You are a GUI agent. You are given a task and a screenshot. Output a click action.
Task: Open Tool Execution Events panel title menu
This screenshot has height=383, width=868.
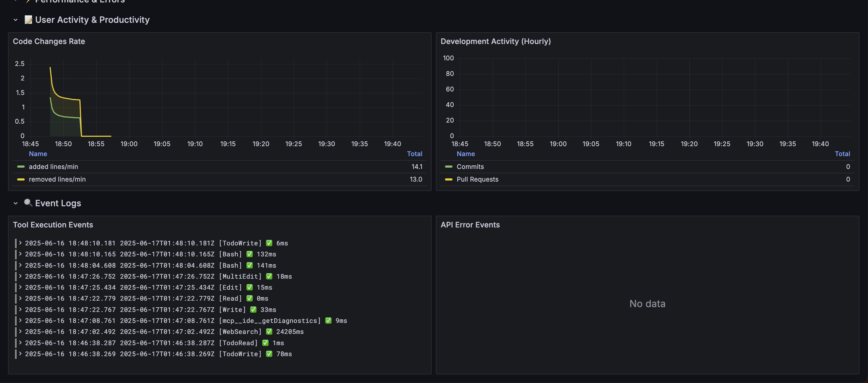(53, 225)
